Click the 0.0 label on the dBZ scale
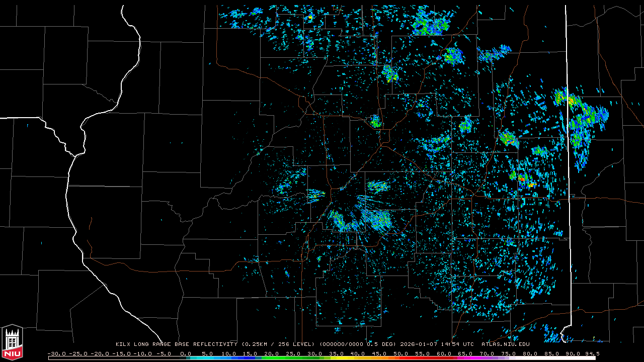 point(186,353)
